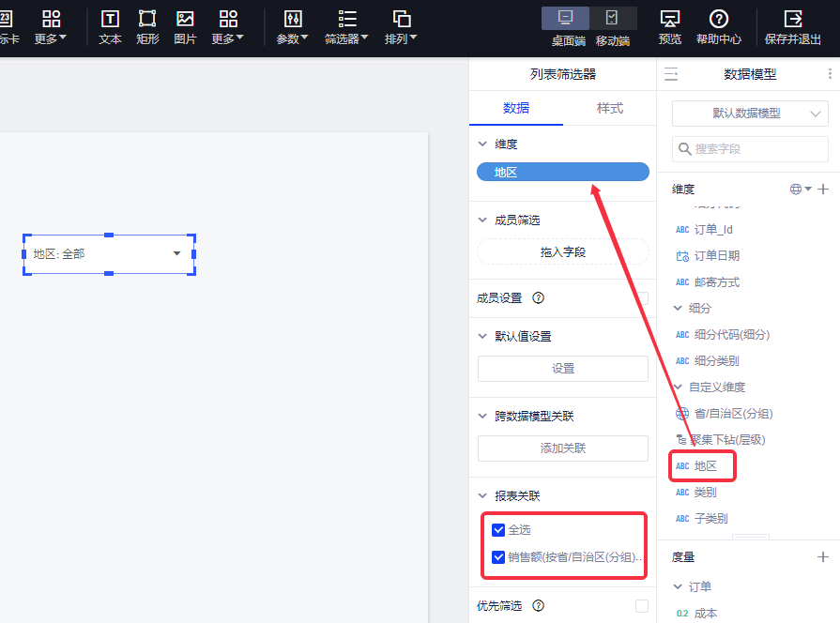The height and width of the screenshot is (623, 840).
Task: Open the 筛选器 filter dropdown menu
Action: (347, 27)
